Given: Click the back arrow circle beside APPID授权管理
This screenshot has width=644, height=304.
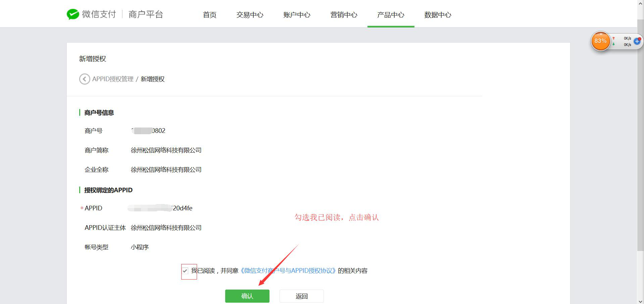Looking at the screenshot, I should tap(85, 79).
